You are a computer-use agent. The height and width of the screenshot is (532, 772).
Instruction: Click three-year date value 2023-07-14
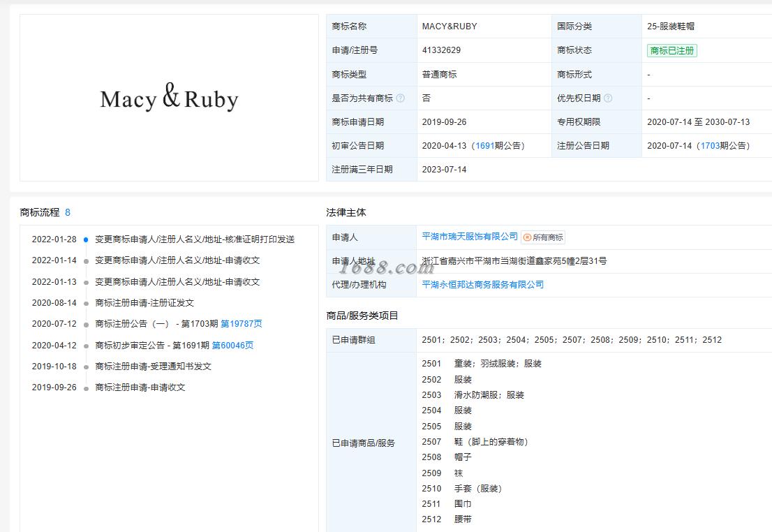click(x=444, y=170)
